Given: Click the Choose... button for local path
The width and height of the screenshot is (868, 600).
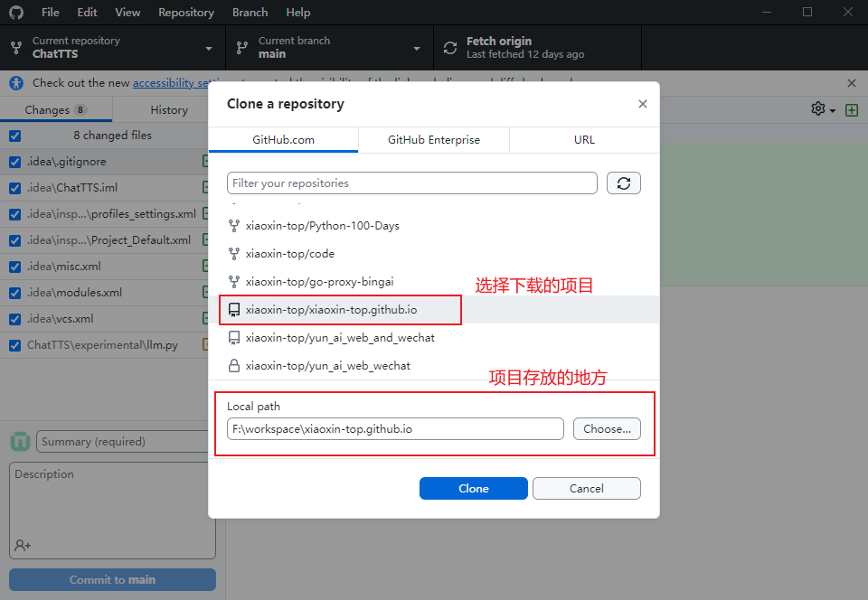Looking at the screenshot, I should tap(607, 428).
